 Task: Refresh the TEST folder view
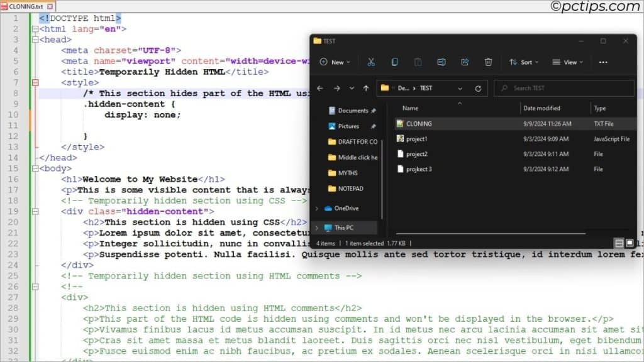(x=478, y=88)
